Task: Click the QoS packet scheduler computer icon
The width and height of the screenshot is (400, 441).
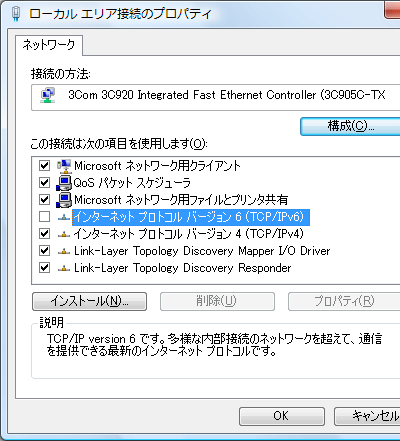Action: (64, 183)
